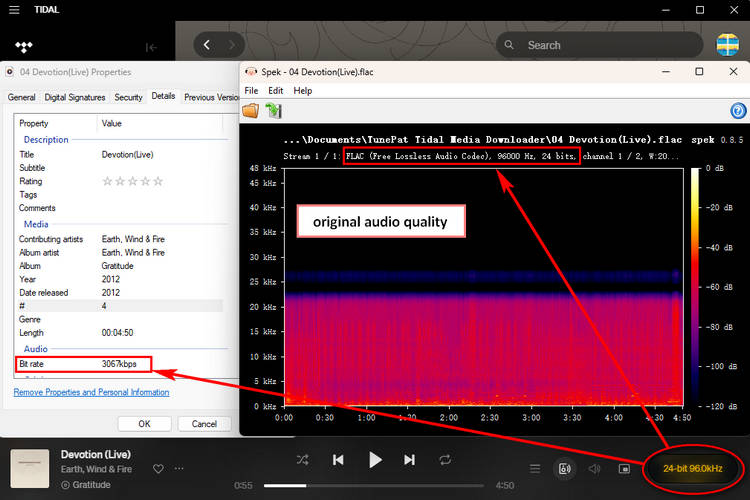Go back with TIDAL left chevron
Image resolution: width=750 pixels, height=500 pixels.
(x=207, y=45)
